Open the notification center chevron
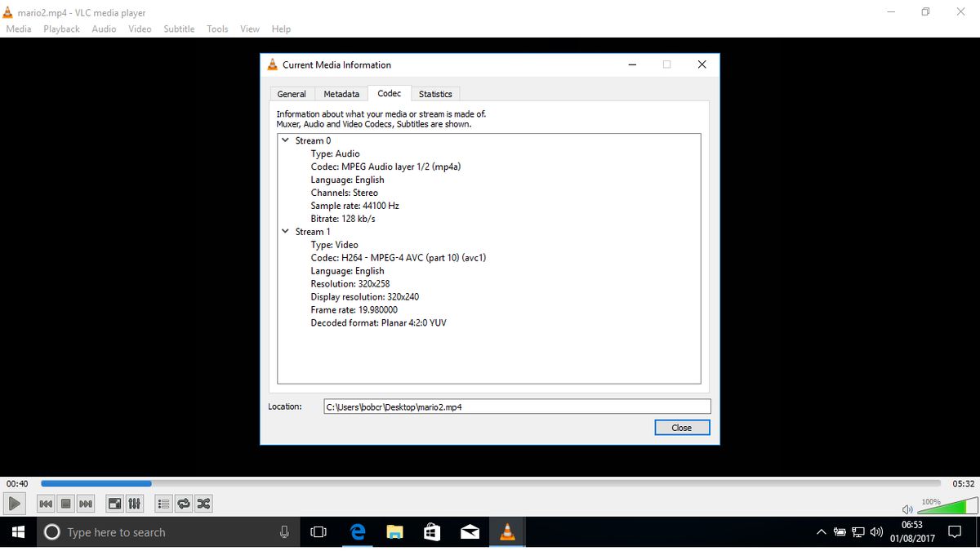This screenshot has width=980, height=551. (x=821, y=531)
